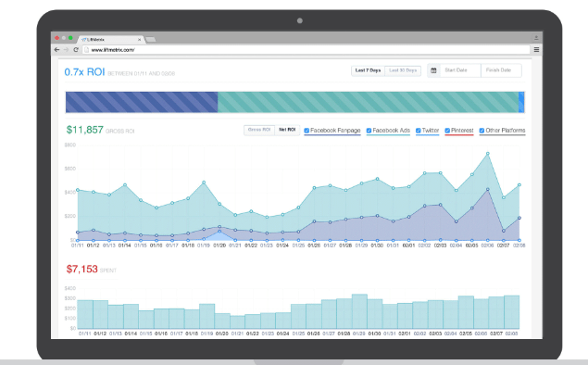Viewport: 588px width, 365px height.
Task: Toggle the Pinterest checkbox
Action: click(447, 131)
